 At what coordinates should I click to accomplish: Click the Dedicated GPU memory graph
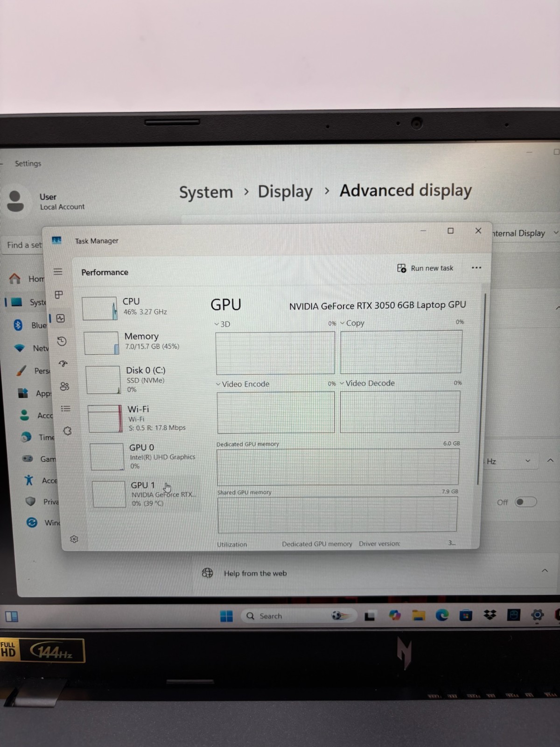[x=338, y=467]
